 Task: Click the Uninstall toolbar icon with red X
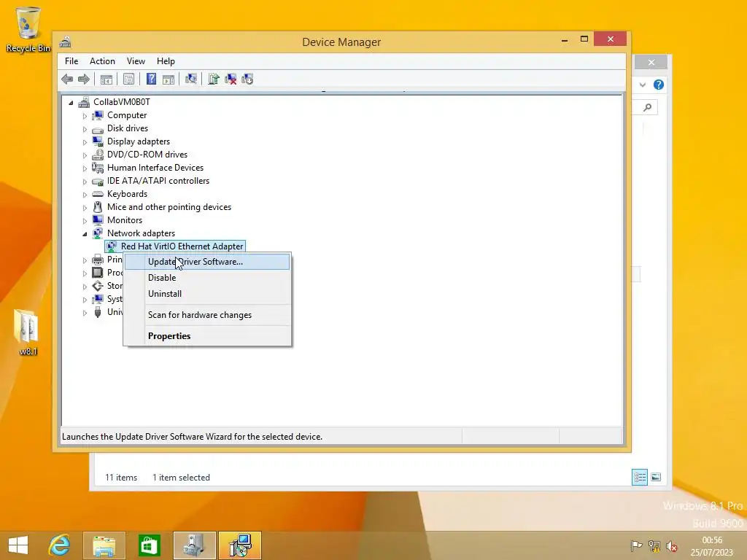point(231,79)
